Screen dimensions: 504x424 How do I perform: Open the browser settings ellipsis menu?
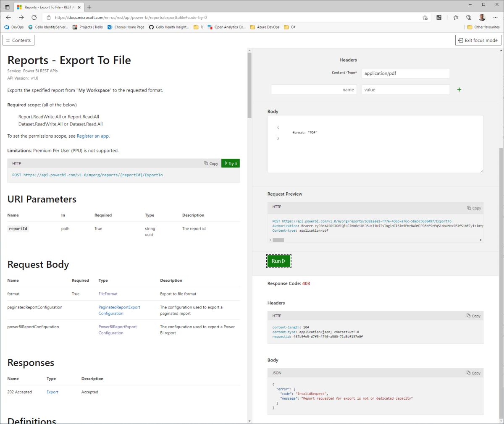495,17
